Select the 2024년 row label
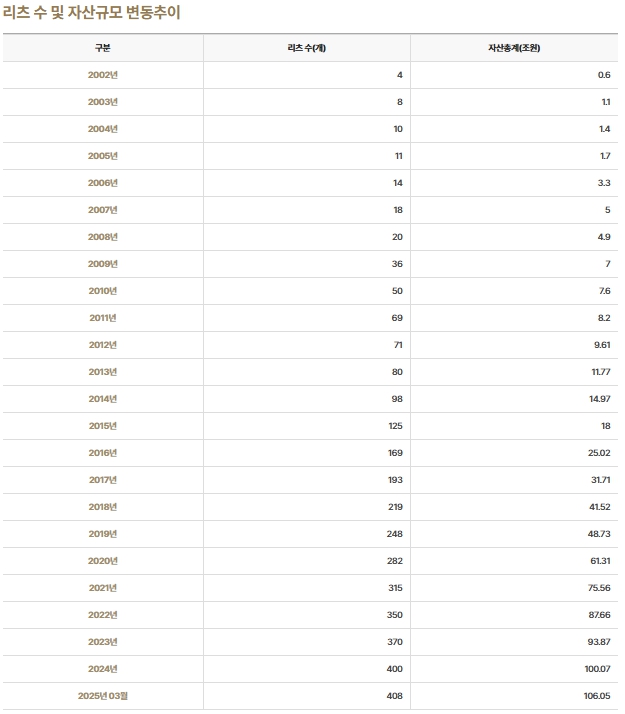 103,669
